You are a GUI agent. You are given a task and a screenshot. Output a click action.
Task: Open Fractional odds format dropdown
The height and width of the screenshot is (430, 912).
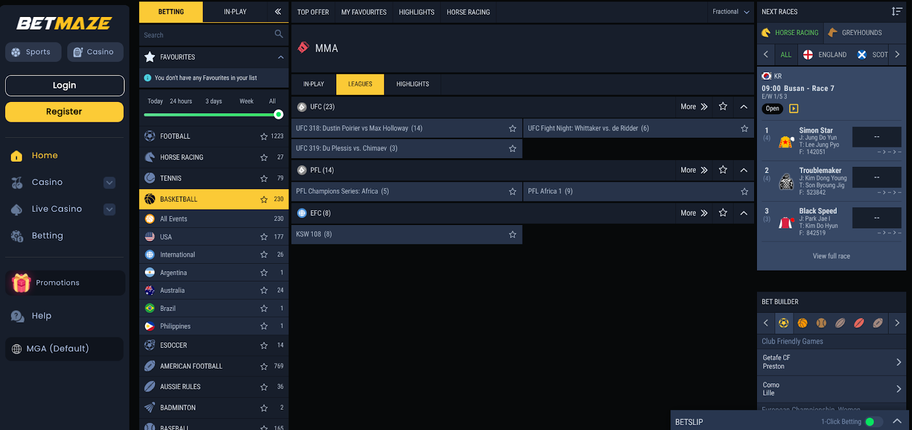coord(731,12)
